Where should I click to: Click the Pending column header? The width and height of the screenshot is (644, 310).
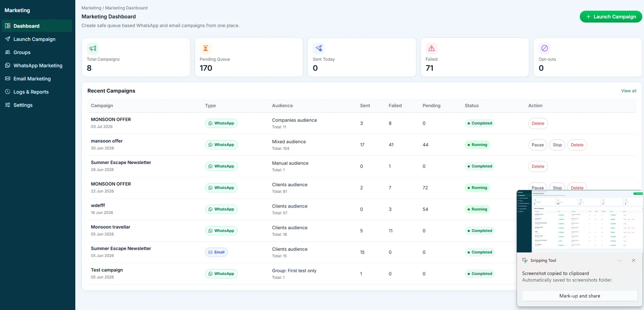pyautogui.click(x=431, y=106)
